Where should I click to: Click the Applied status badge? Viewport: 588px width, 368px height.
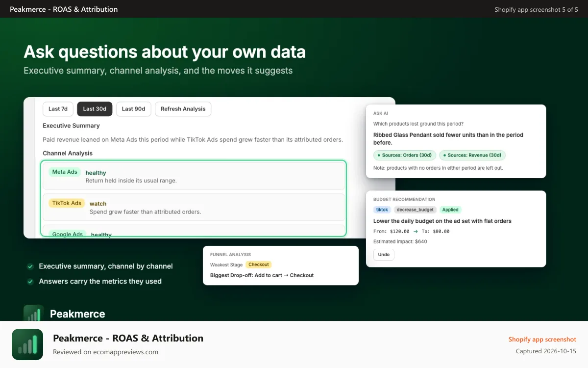(x=450, y=210)
